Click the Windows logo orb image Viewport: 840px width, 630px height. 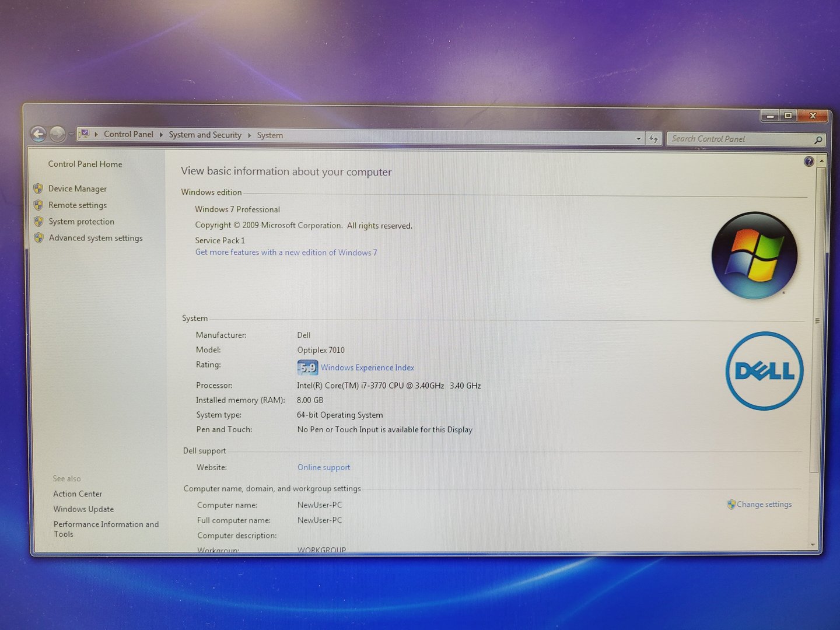(x=754, y=256)
